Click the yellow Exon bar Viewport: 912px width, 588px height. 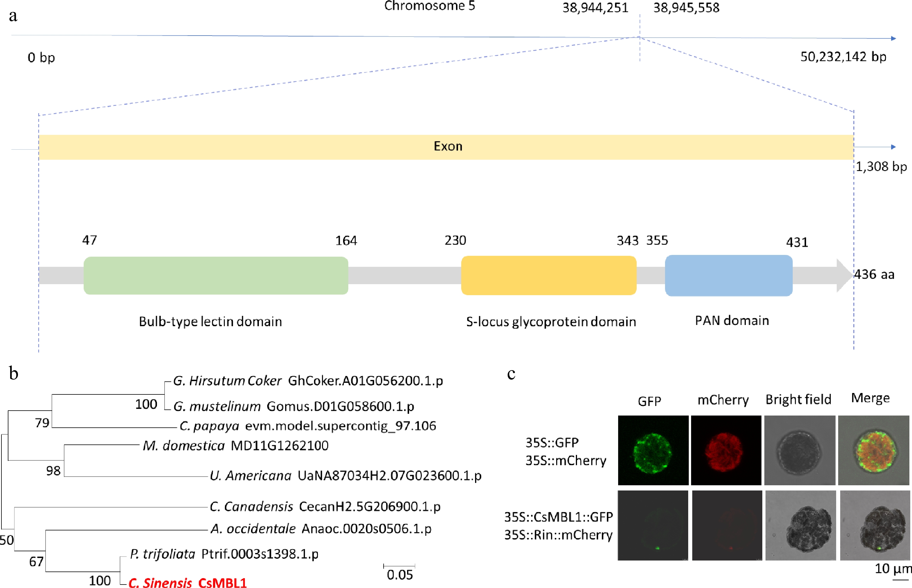click(x=446, y=147)
